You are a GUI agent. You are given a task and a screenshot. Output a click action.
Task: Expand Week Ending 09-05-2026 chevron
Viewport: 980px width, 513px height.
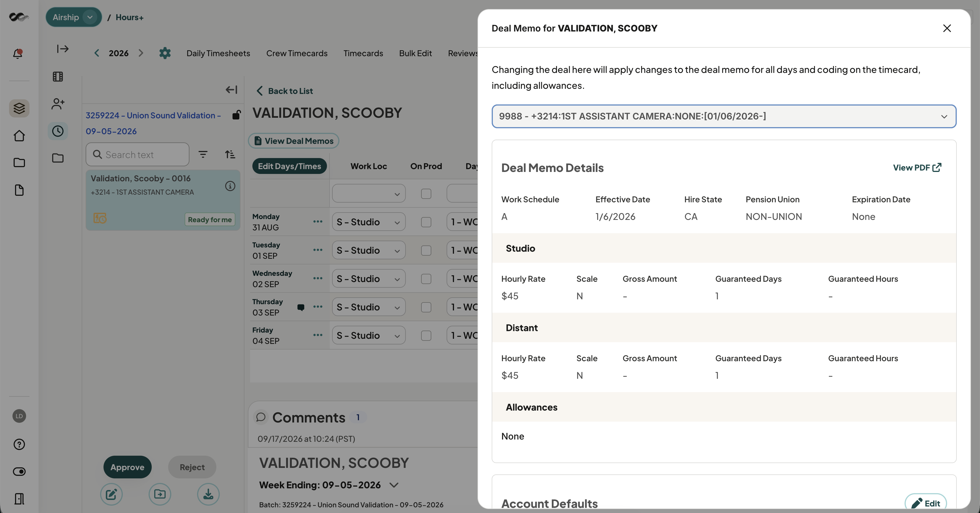pyautogui.click(x=394, y=485)
